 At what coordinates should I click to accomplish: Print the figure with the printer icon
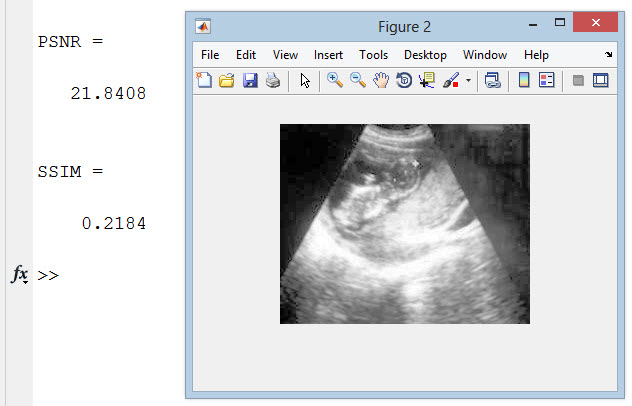click(273, 80)
